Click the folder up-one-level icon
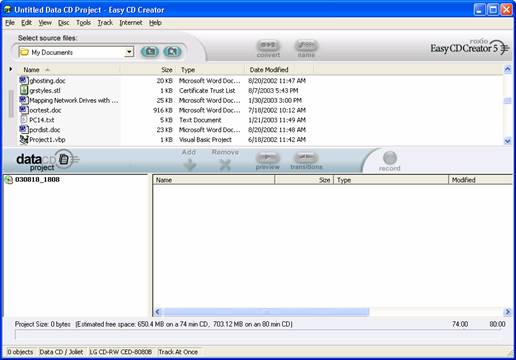 (150, 51)
